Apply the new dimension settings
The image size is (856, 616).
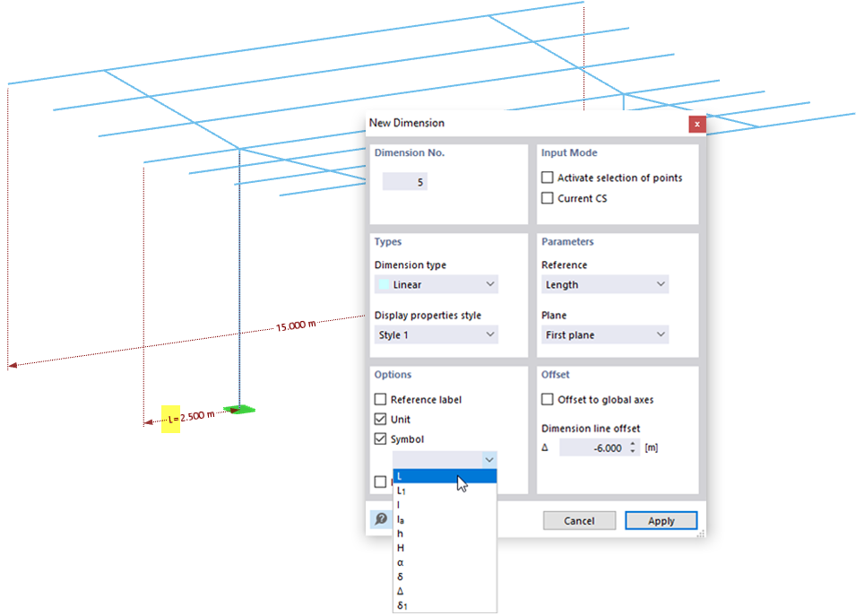click(661, 520)
